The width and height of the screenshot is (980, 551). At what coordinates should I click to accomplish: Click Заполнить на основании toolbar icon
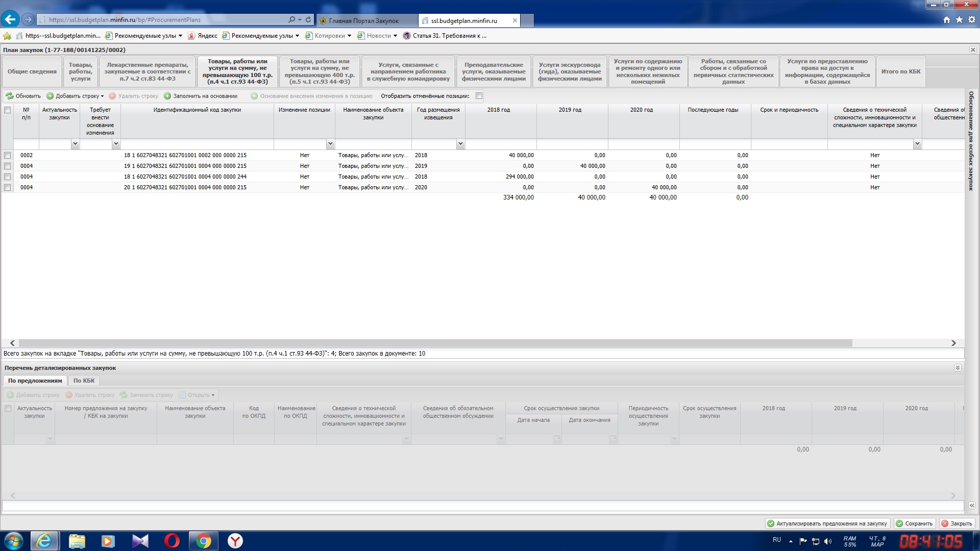point(167,96)
